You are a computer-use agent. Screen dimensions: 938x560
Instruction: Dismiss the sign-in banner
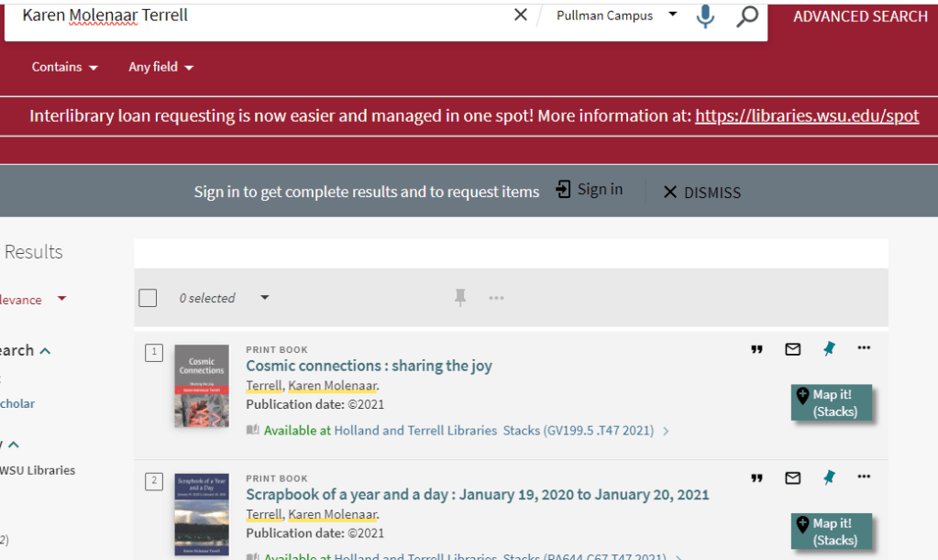coord(701,192)
